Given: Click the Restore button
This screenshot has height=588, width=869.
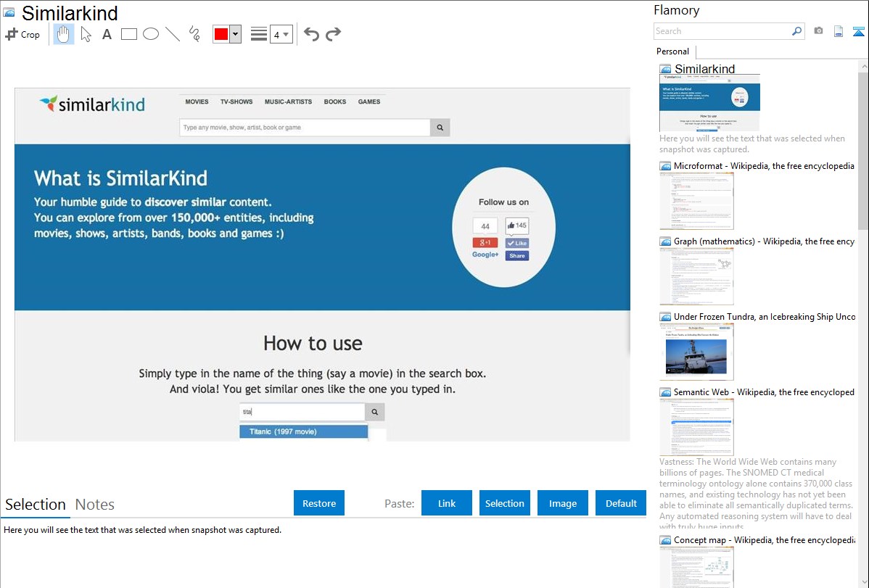Looking at the screenshot, I should pyautogui.click(x=319, y=503).
